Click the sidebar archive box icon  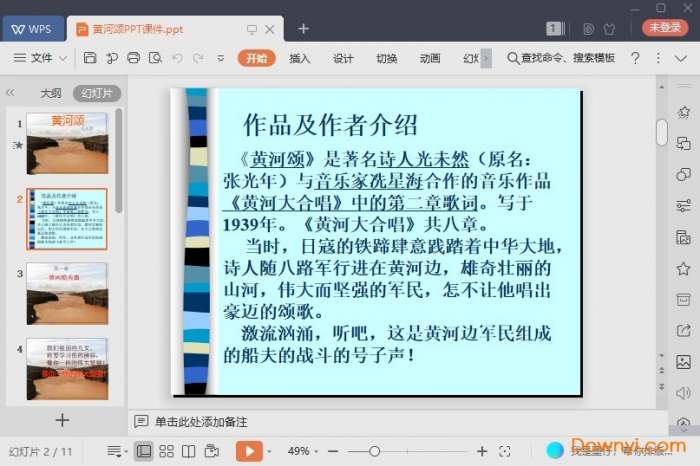point(683,300)
